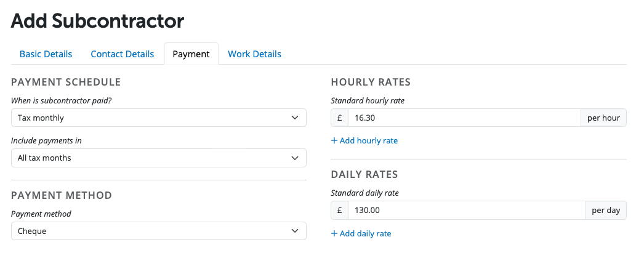Select the Payment tab
644x261 pixels.
(x=191, y=54)
